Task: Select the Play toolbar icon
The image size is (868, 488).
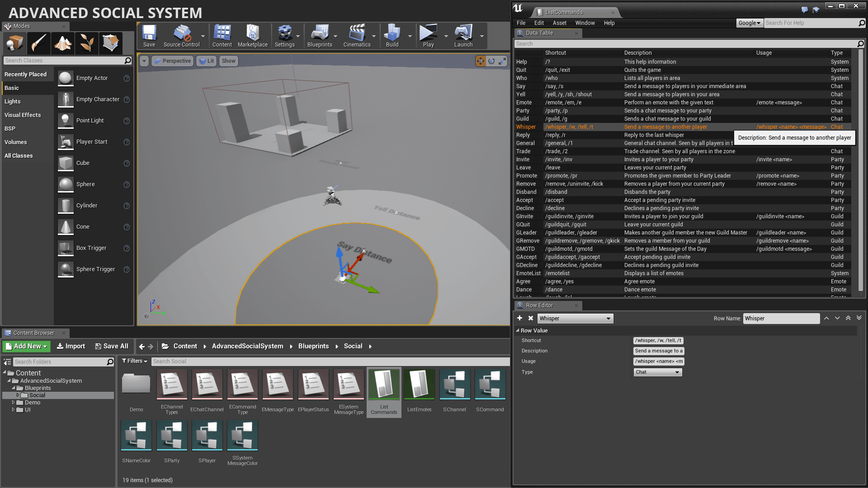Action: coord(428,33)
